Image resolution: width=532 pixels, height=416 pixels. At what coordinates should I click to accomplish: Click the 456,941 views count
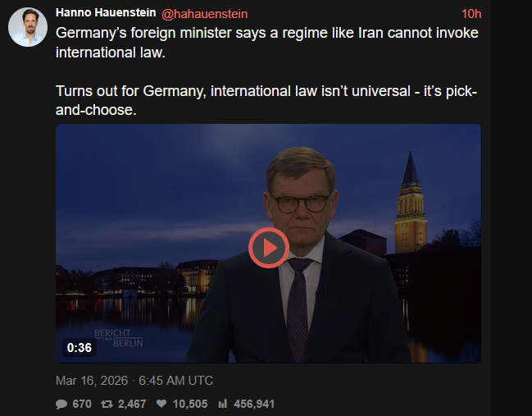tap(254, 404)
